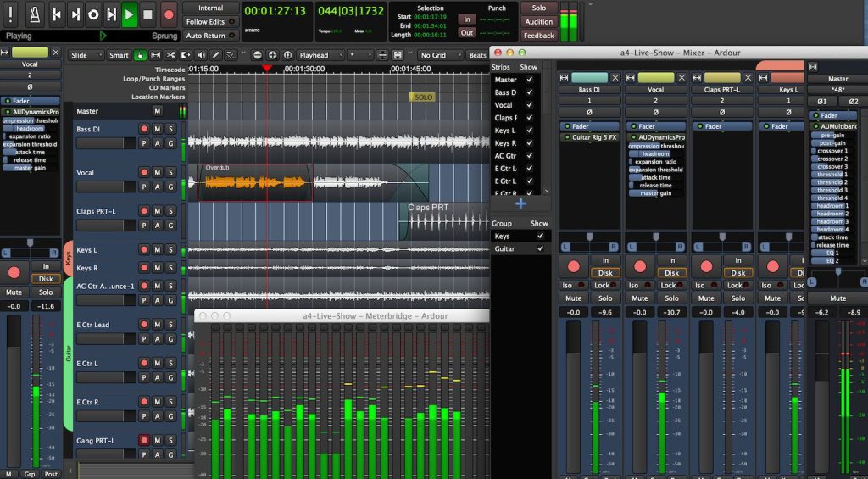Expand the chevron after the expand tracks icon
This screenshot has height=479, width=868.
click(x=409, y=53)
